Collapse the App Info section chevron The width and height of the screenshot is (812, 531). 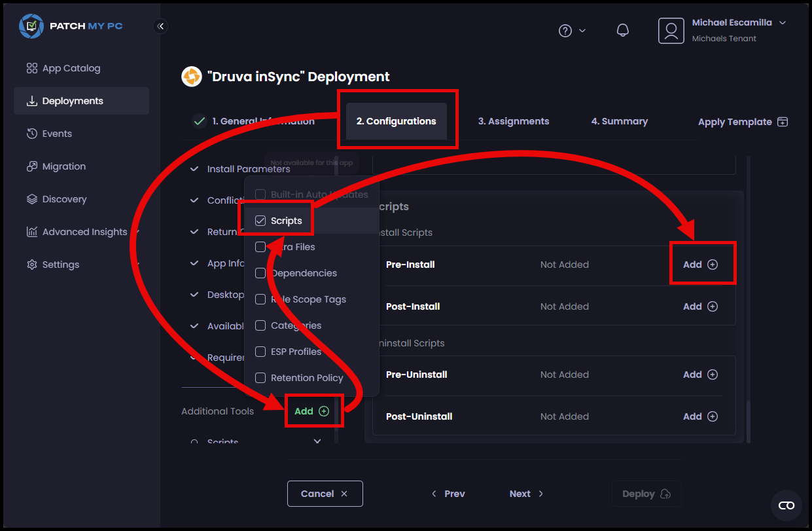coord(194,263)
